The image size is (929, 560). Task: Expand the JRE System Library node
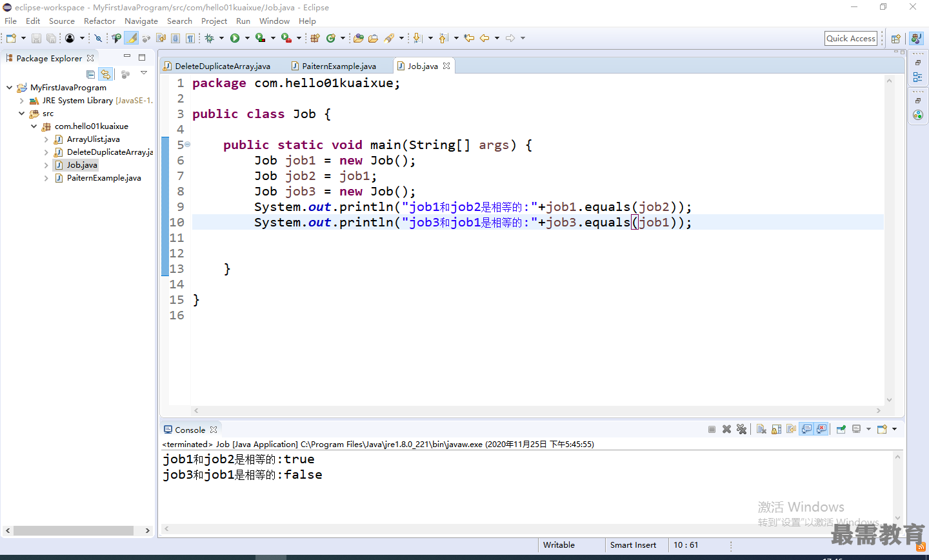[21, 101]
